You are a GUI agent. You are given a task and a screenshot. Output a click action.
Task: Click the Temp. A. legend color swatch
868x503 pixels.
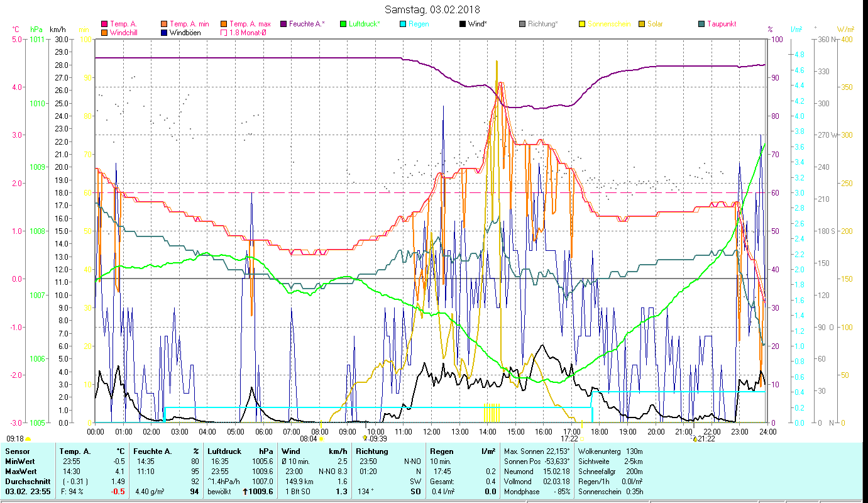(x=104, y=25)
